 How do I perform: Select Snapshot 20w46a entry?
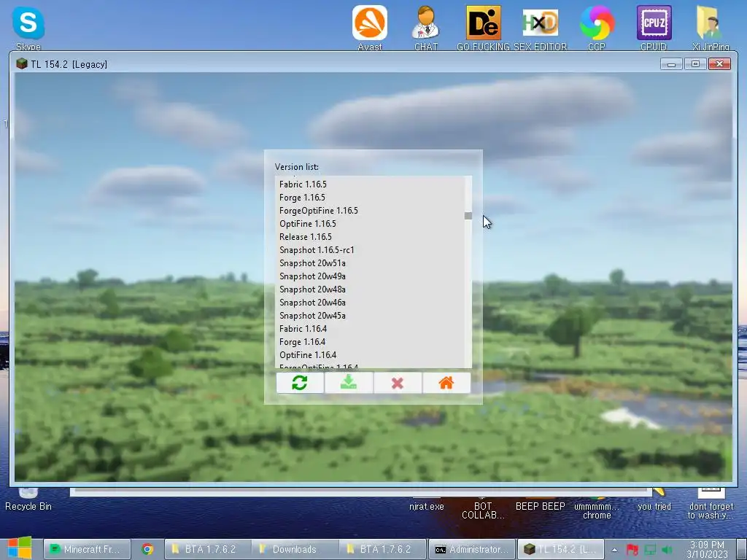[370, 303]
